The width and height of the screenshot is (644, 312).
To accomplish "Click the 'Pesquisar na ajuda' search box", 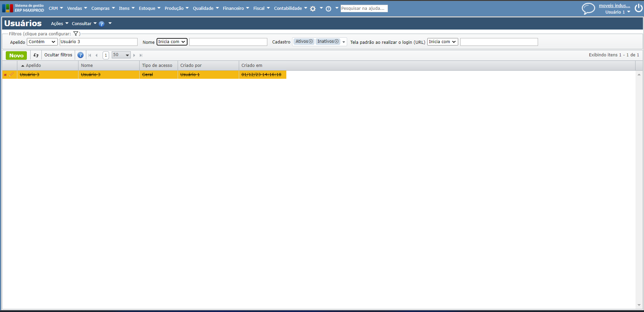I will click(364, 8).
